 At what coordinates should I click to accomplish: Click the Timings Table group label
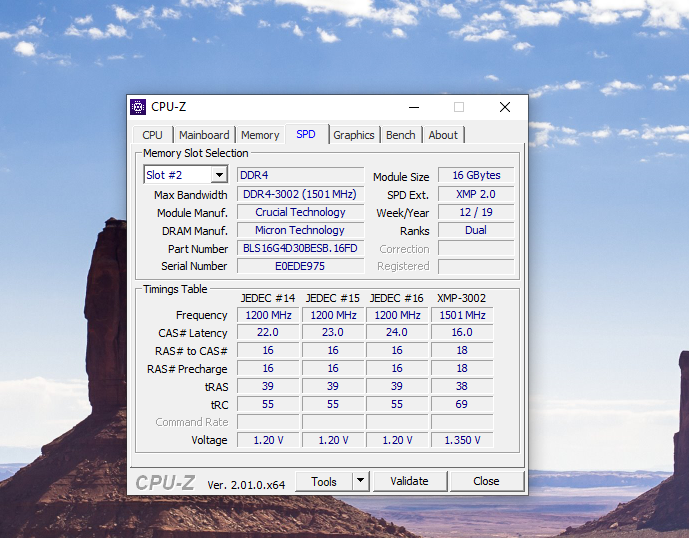tap(175, 289)
